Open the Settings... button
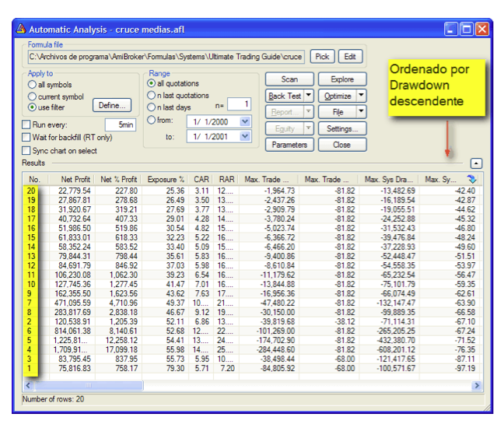 (342, 128)
